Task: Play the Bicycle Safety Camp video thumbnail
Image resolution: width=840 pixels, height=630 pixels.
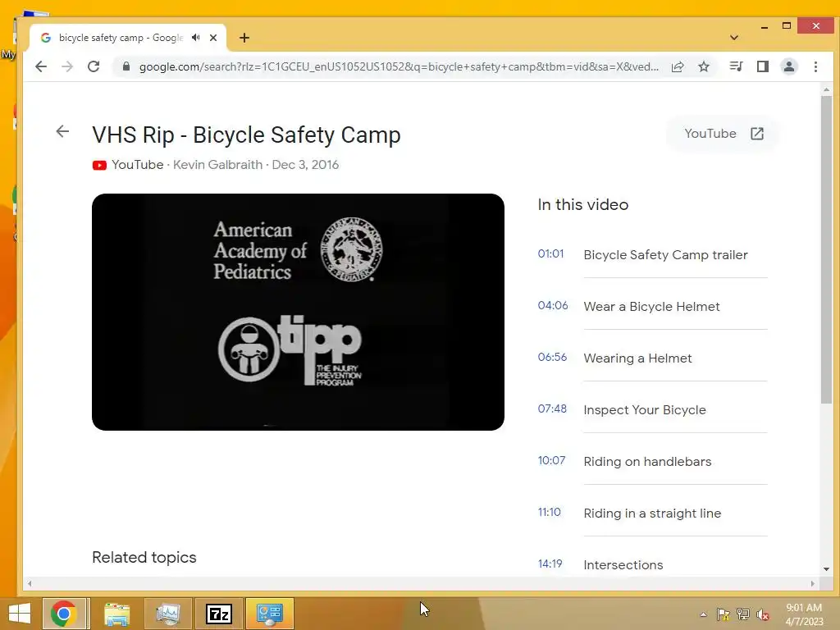Action: (x=298, y=312)
